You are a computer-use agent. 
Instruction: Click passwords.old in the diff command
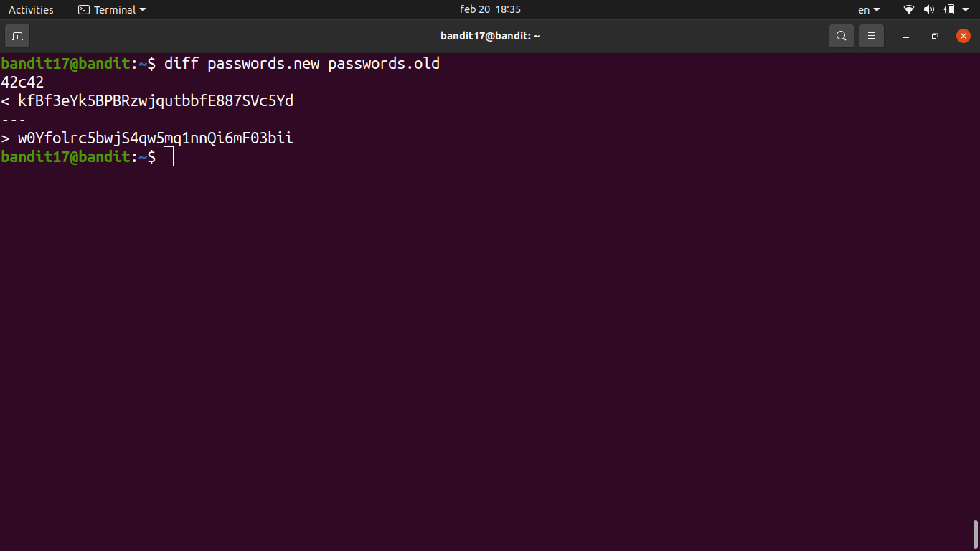pyautogui.click(x=384, y=63)
